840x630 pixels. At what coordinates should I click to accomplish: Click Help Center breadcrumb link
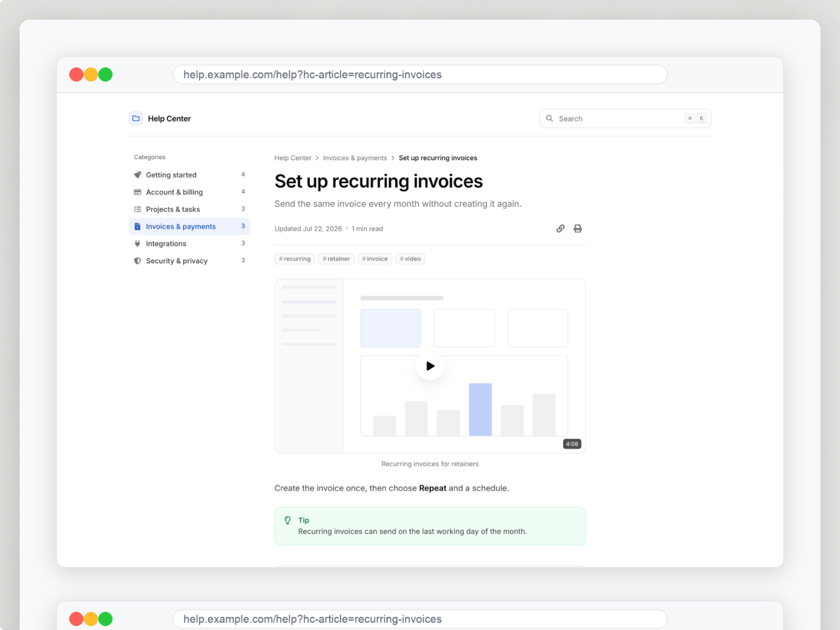[x=293, y=158]
